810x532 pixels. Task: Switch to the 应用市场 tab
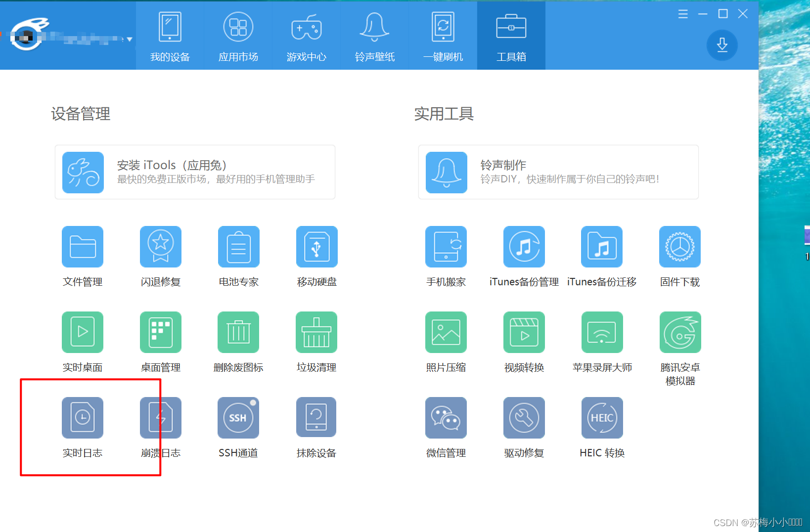point(238,36)
